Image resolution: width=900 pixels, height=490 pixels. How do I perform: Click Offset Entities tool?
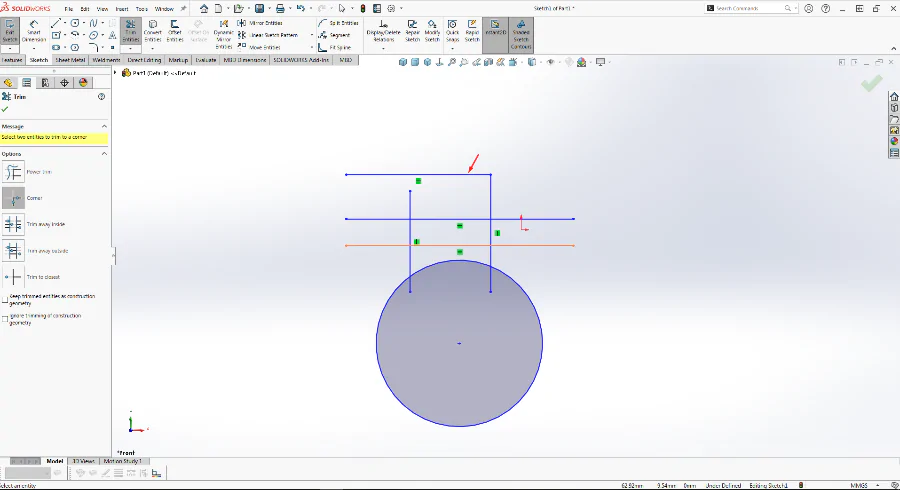coord(174,31)
